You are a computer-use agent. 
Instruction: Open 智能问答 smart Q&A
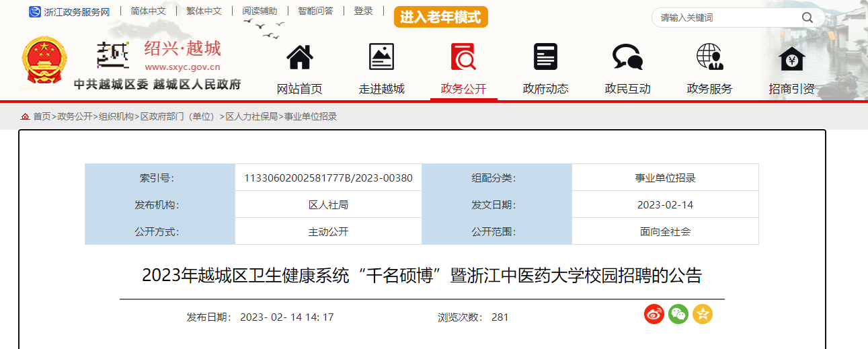pyautogui.click(x=315, y=11)
